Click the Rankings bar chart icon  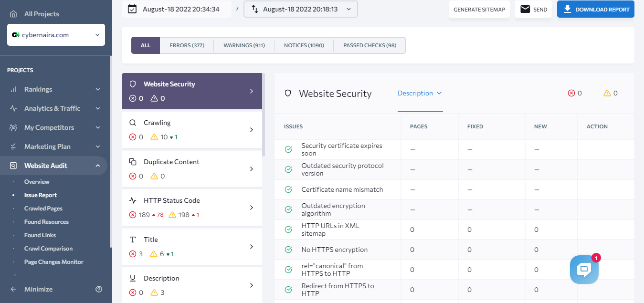[13, 89]
